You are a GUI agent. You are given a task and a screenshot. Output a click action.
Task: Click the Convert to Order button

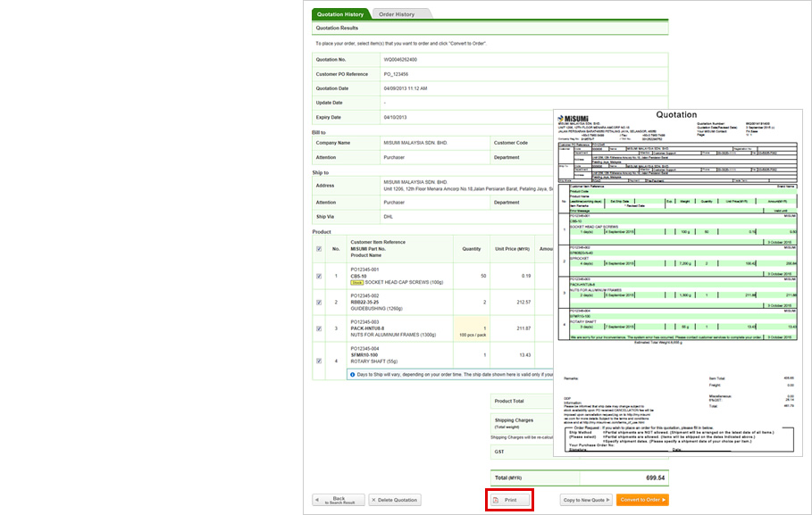point(642,500)
